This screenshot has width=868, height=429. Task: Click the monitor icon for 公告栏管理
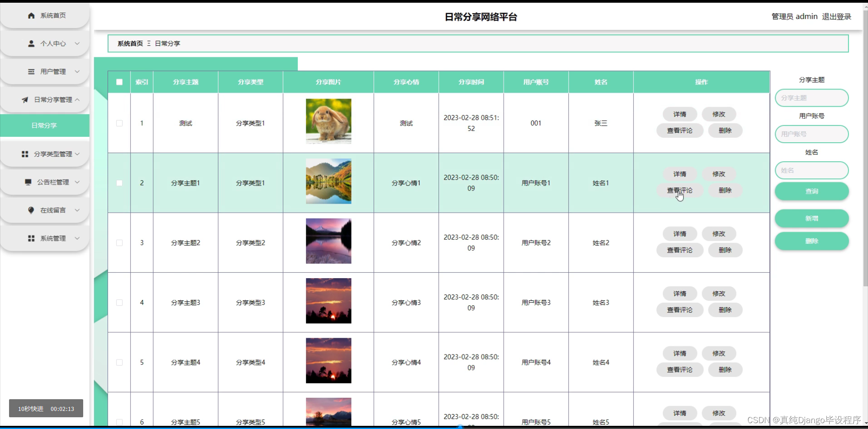pyautogui.click(x=28, y=182)
